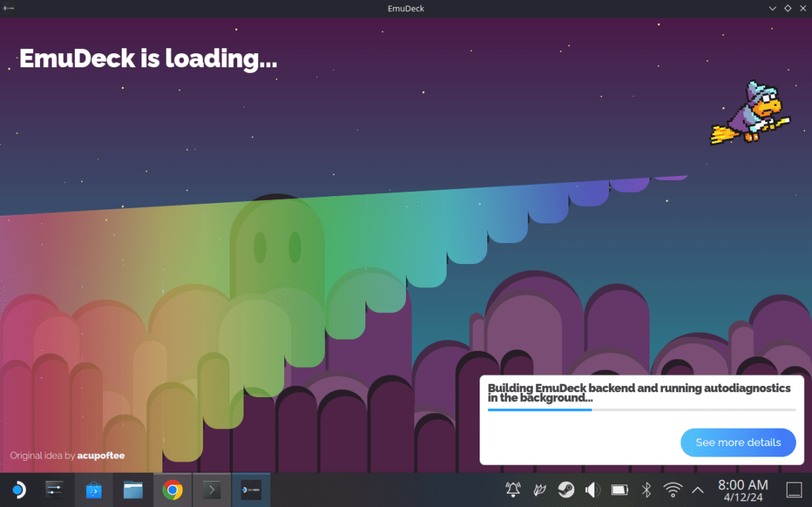This screenshot has height=507, width=812.
Task: Check the battery status icon
Action: coord(619,489)
